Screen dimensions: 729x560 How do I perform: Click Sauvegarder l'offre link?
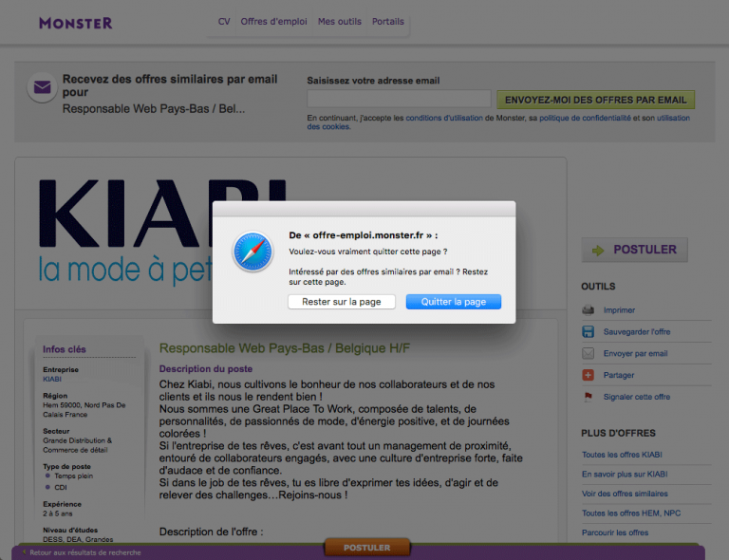[637, 332]
